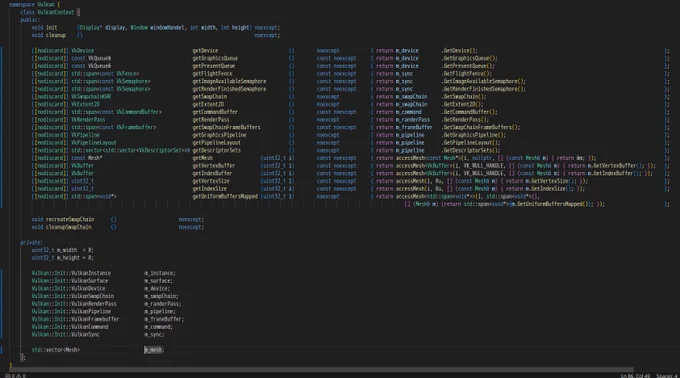
Task: Click the '.GetCommandBuffer();' call
Action: coord(470,112)
